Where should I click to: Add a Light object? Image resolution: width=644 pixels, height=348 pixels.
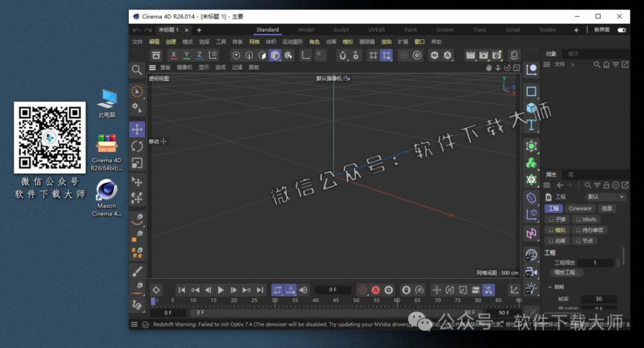pos(531,288)
